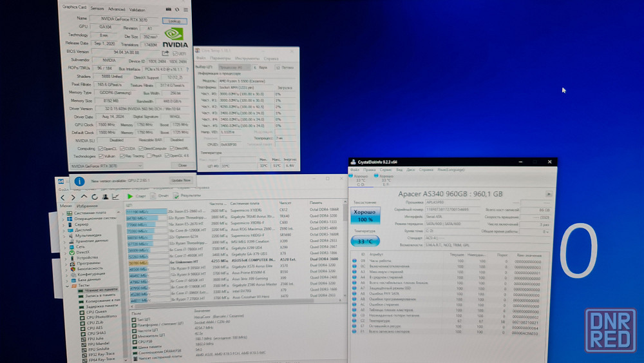Open the Сервис menu in CrystalDiskInfo

pyautogui.click(x=386, y=170)
